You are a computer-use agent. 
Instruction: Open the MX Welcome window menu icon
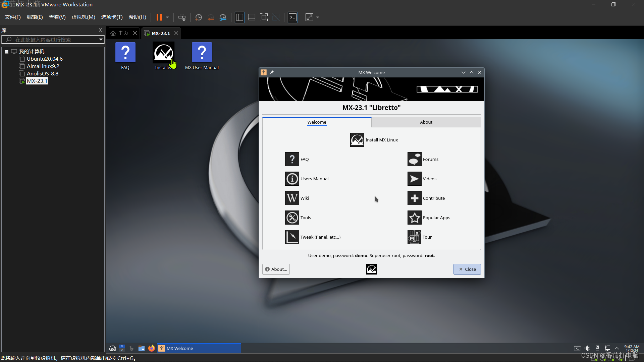[x=264, y=72]
